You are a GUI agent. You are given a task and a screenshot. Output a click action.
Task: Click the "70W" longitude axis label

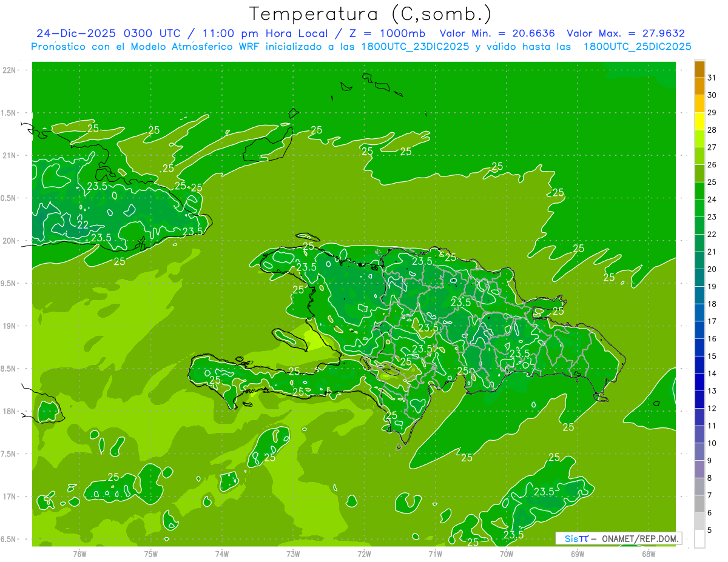507,554
